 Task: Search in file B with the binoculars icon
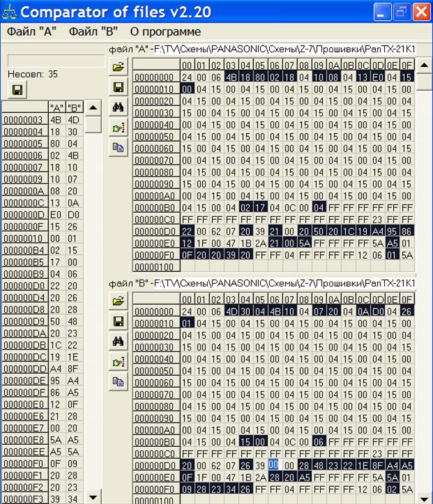pos(118,342)
